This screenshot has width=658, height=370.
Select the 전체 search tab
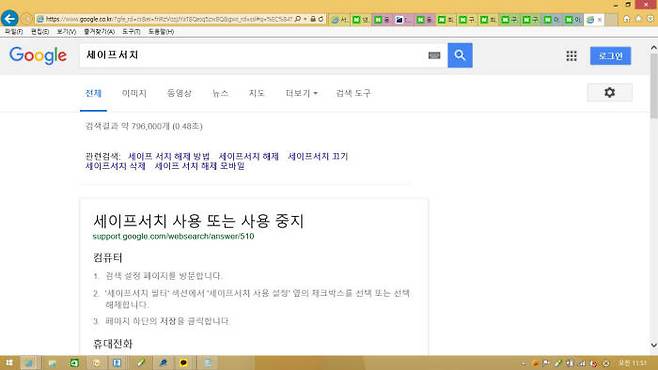(x=93, y=93)
